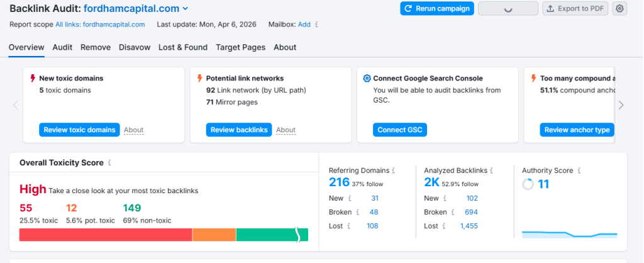Viewport: 644px width, 263px height.
Task: Click non-toxic count 149
Action: coord(132,208)
